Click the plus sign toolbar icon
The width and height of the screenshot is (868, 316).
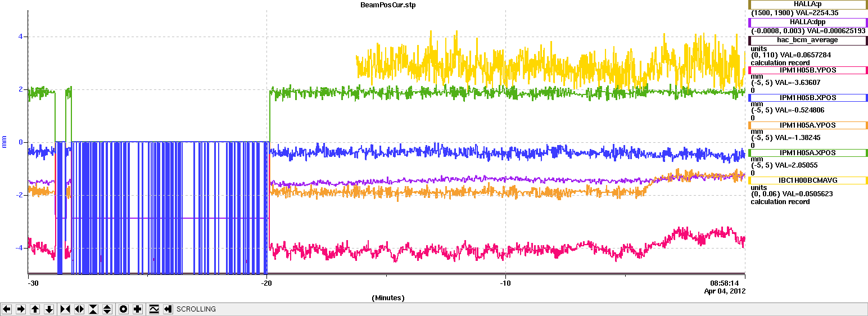(138, 309)
